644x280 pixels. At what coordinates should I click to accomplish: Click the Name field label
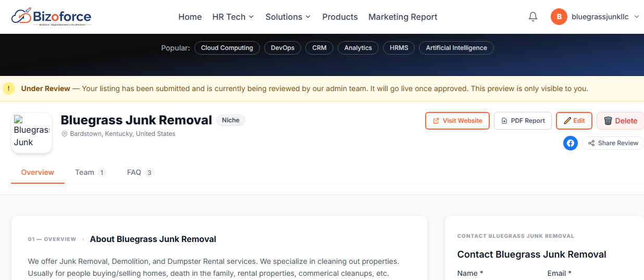470,273
